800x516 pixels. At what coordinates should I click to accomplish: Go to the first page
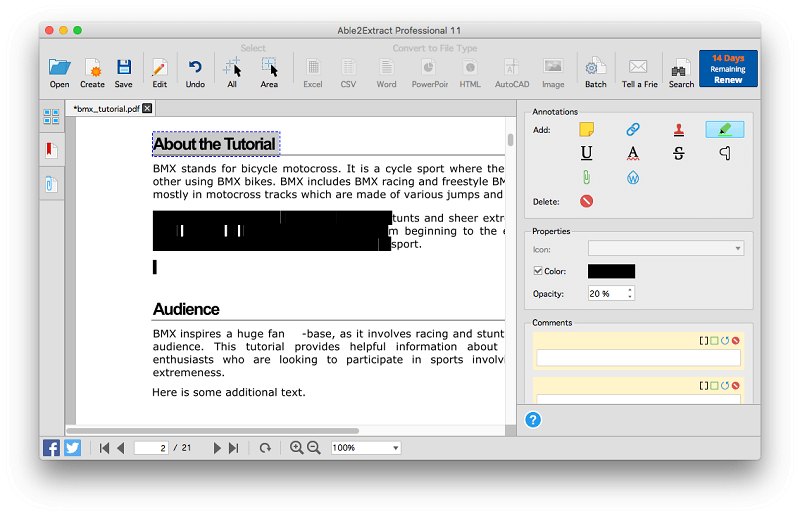105,448
